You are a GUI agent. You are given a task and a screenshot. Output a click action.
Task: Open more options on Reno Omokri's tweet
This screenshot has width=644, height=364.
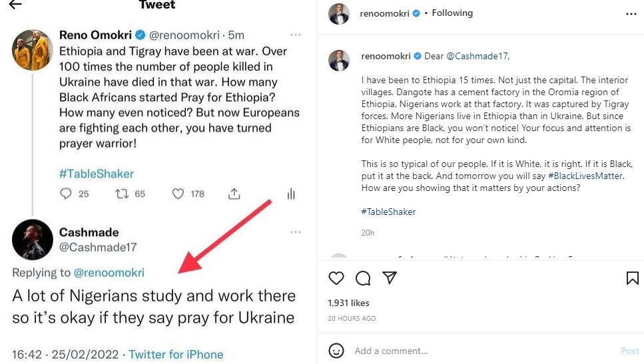(x=295, y=35)
